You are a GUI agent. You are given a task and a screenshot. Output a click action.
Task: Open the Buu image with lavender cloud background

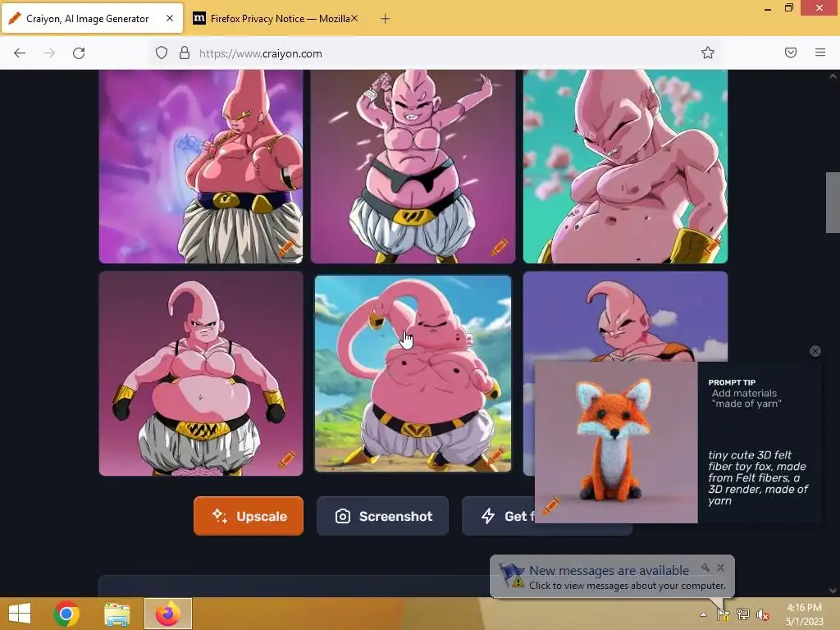(x=625, y=316)
